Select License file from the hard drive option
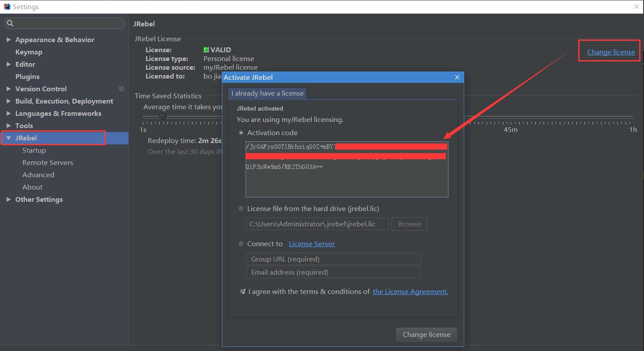The height and width of the screenshot is (351, 644). pyautogui.click(x=241, y=208)
